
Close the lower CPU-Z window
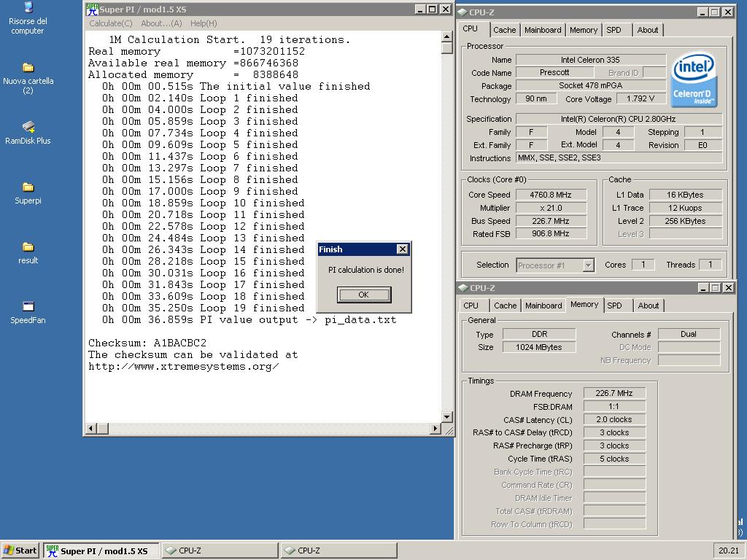click(729, 287)
